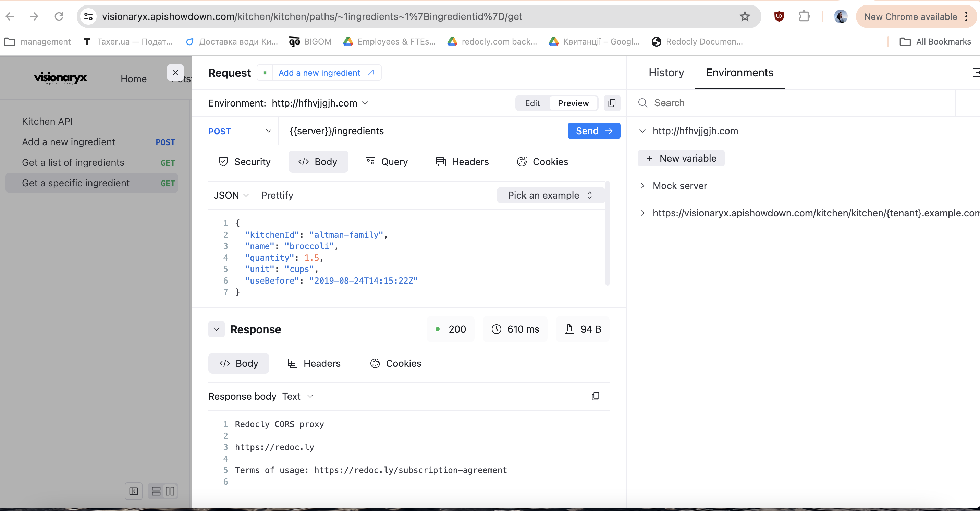Switch to stacked rows layout icon

(156, 491)
